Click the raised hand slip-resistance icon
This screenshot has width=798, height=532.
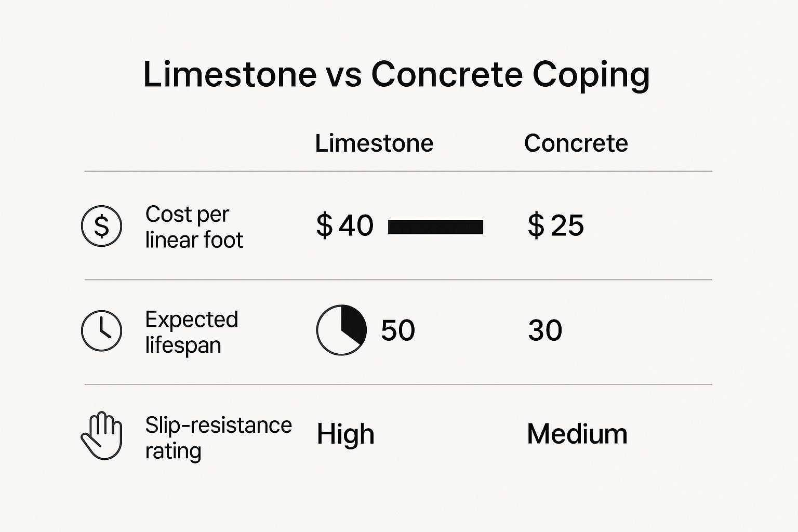[x=101, y=435]
